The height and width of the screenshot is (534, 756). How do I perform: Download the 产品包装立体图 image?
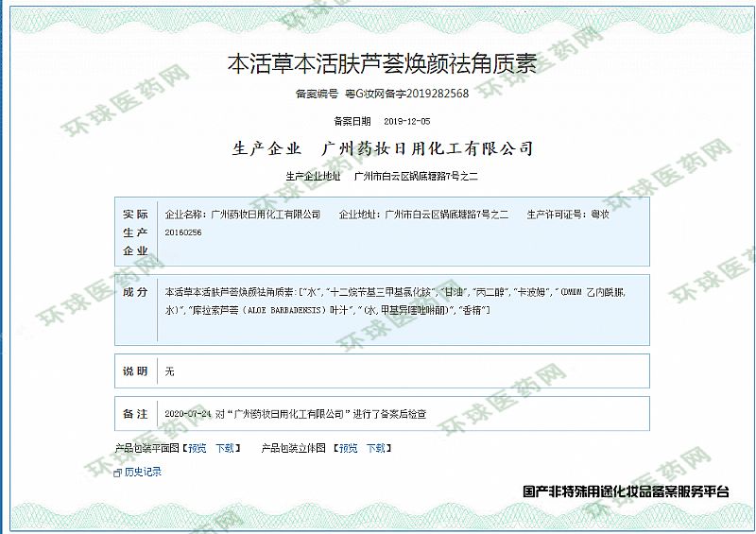click(x=376, y=448)
